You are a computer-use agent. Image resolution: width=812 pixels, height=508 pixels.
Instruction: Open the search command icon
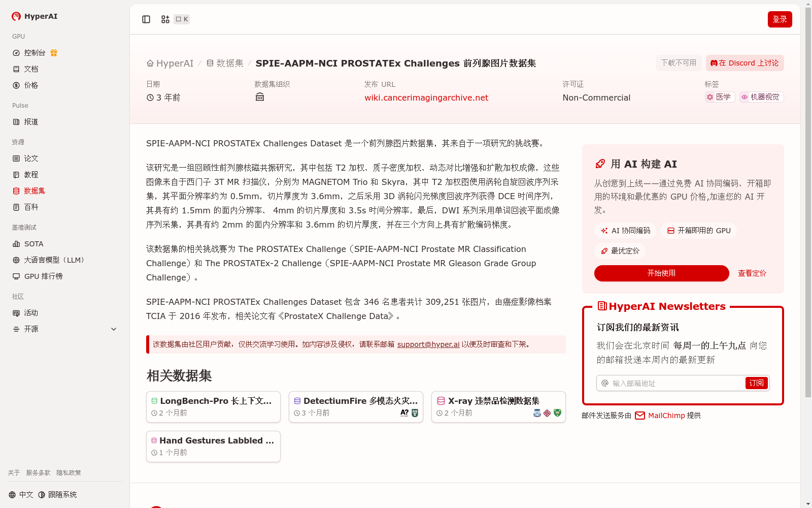165,19
